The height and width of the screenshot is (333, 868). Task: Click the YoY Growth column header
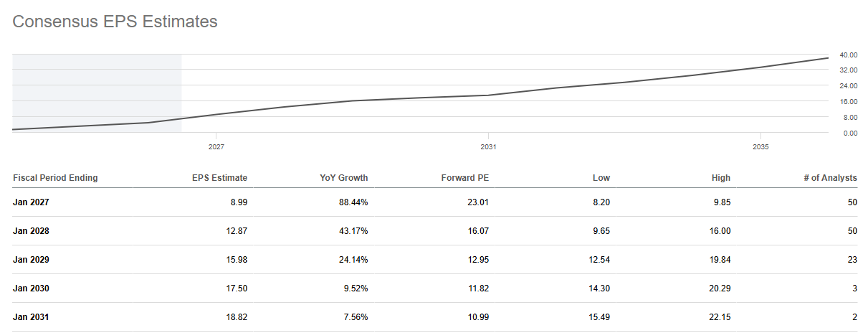tap(344, 178)
